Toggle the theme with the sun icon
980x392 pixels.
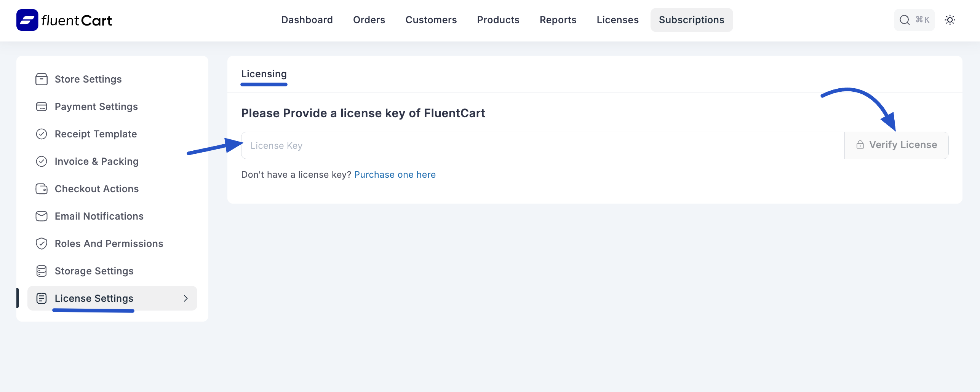click(x=950, y=20)
